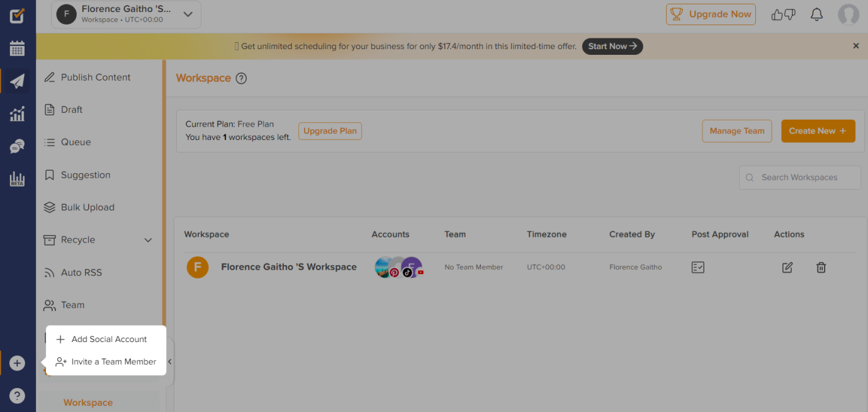Collapse the side panel with the arrow handle
Screen dimensions: 868x412
point(169,362)
